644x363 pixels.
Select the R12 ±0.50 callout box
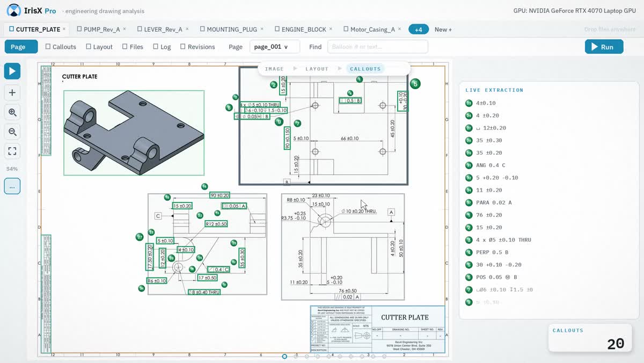(x=216, y=224)
